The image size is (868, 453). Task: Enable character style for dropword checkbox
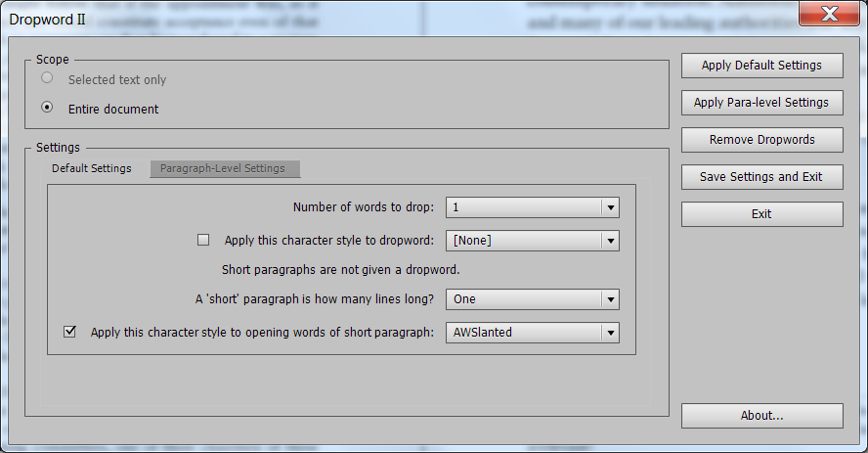click(x=203, y=239)
